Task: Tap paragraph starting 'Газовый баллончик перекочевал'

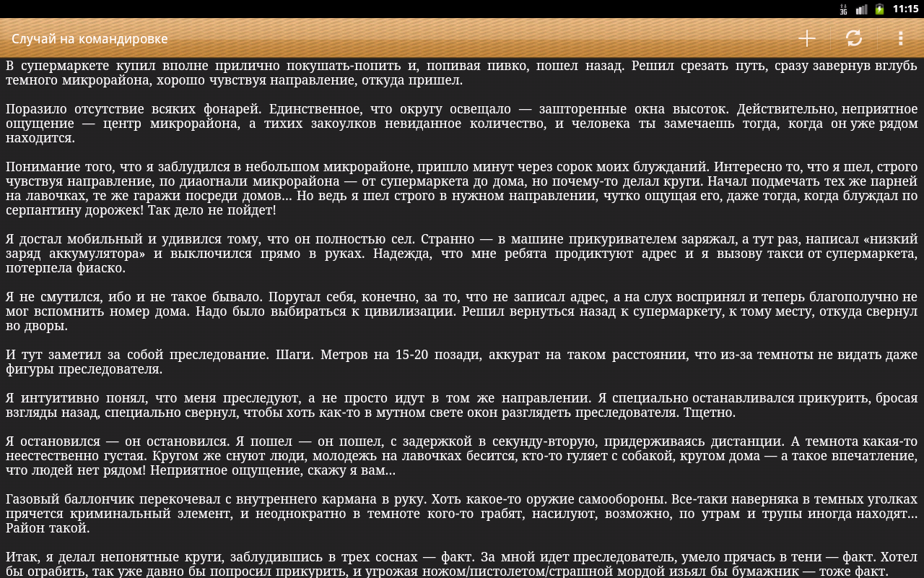Action: (462, 514)
